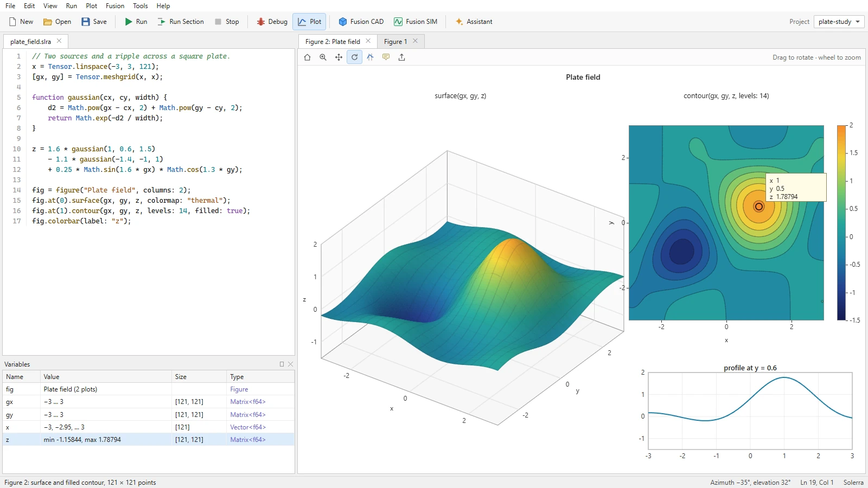Open the Run menu
Image resolution: width=868 pixels, height=488 pixels.
point(72,6)
